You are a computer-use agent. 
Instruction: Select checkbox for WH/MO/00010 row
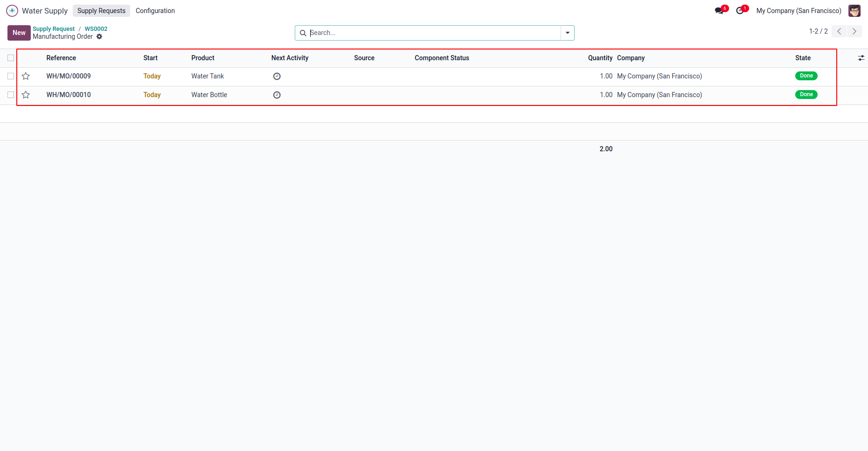coord(11,95)
